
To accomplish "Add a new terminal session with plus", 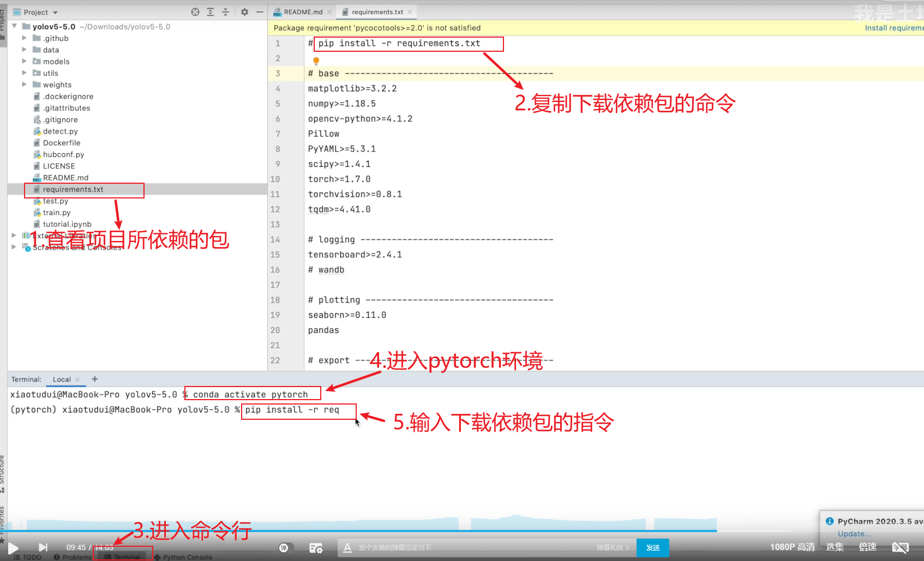I will point(95,379).
